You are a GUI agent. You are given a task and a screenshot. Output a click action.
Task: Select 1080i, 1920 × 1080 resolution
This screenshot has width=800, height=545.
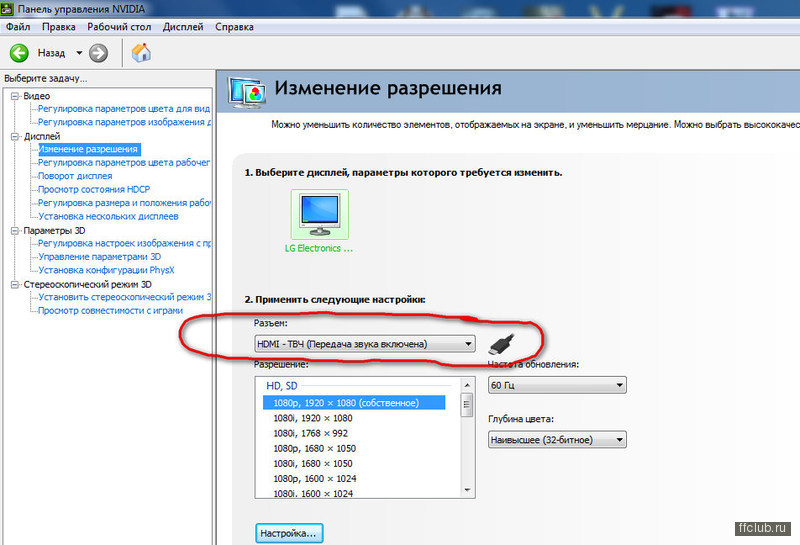[x=313, y=418]
